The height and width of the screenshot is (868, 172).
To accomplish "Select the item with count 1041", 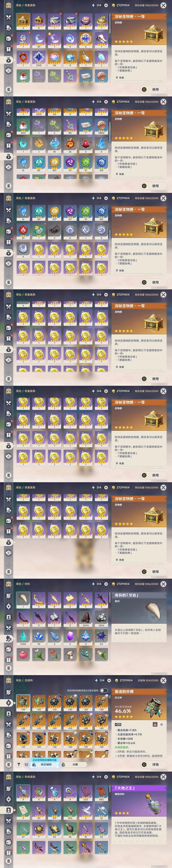I will pos(23,126).
